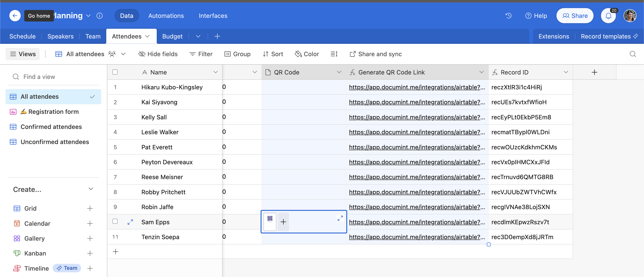
Task: Add attachment to Sam Epps QR Code
Action: pos(283,222)
